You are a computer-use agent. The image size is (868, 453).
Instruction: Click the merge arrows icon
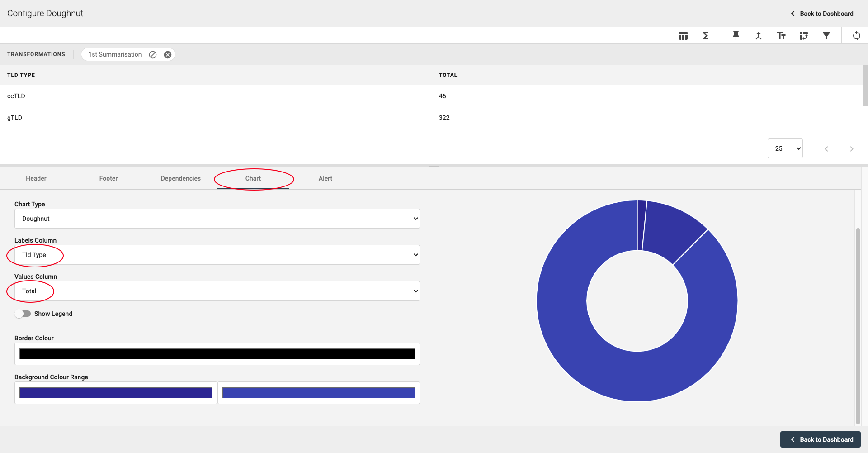pyautogui.click(x=759, y=36)
